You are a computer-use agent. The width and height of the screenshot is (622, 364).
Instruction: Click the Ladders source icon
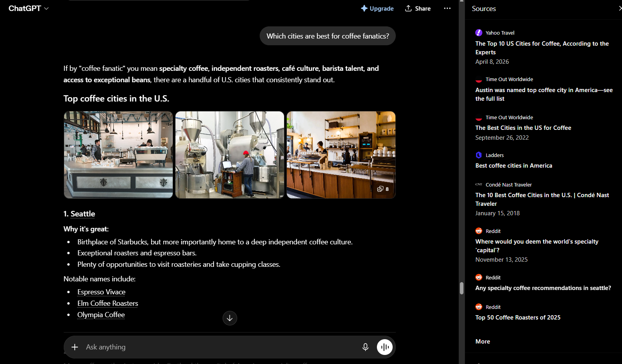479,155
